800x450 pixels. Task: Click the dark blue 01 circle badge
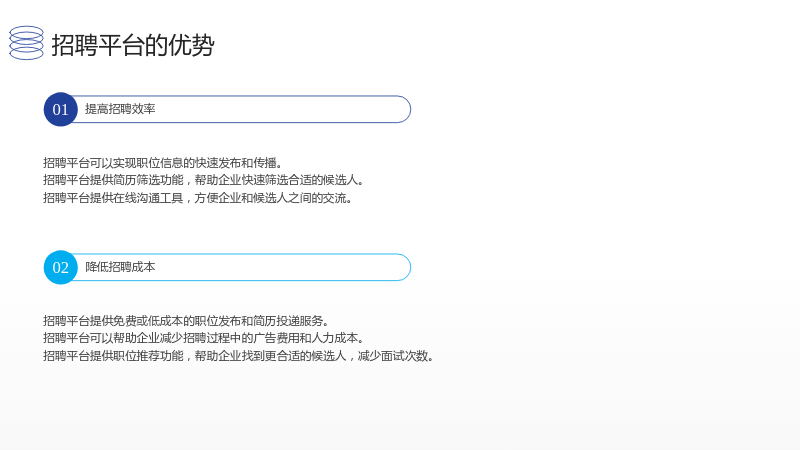click(x=60, y=109)
